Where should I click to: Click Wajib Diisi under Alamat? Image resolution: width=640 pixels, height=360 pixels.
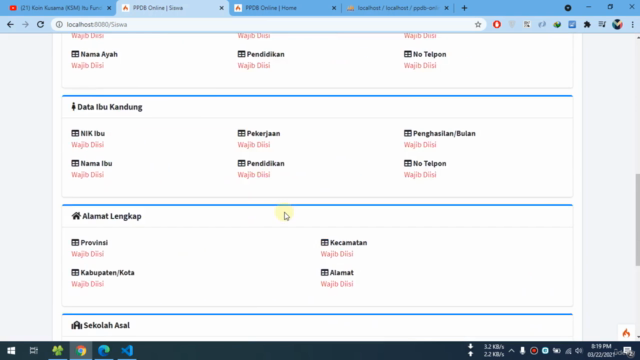pos(337,284)
